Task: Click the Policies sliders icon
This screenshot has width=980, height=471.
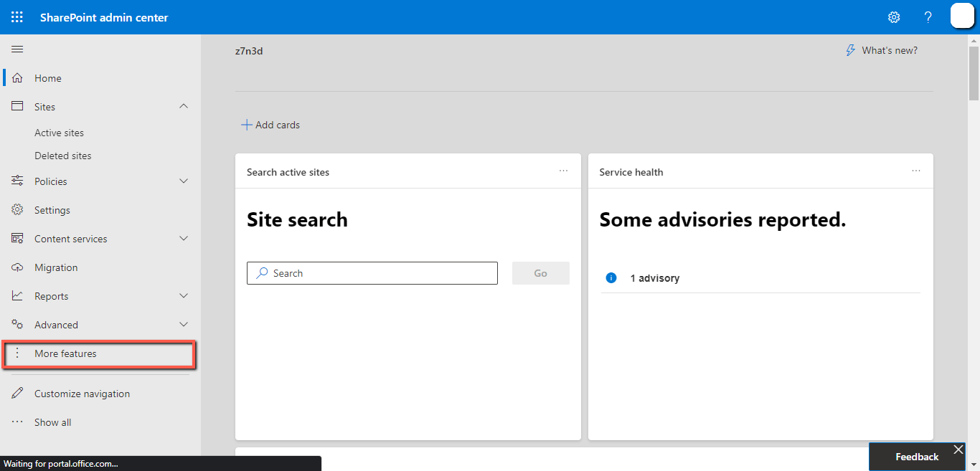Action: point(17,181)
